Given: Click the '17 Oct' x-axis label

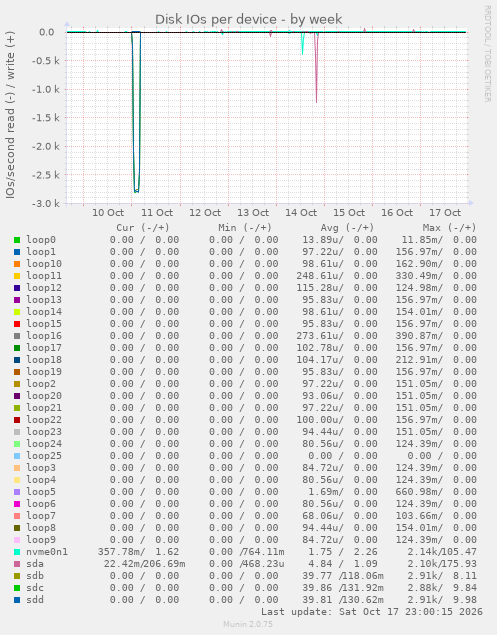Looking at the screenshot, I should click(x=445, y=213).
